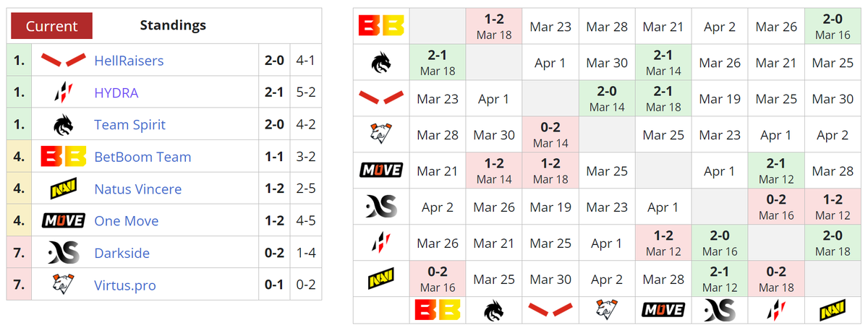Click One Move logo in standings list
Image resolution: width=868 pixels, height=333 pixels.
[x=63, y=220]
